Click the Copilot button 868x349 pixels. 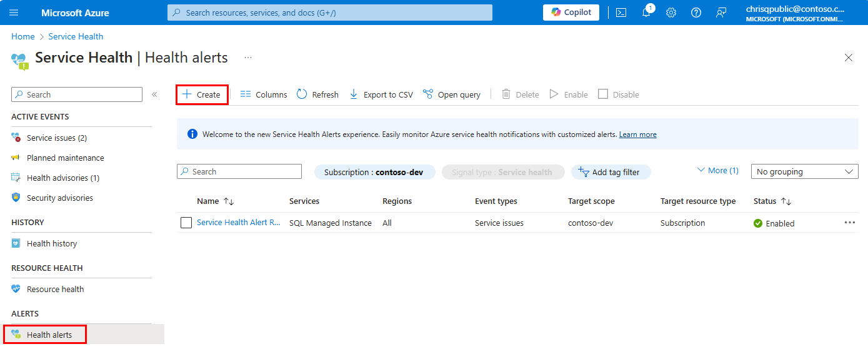571,13
